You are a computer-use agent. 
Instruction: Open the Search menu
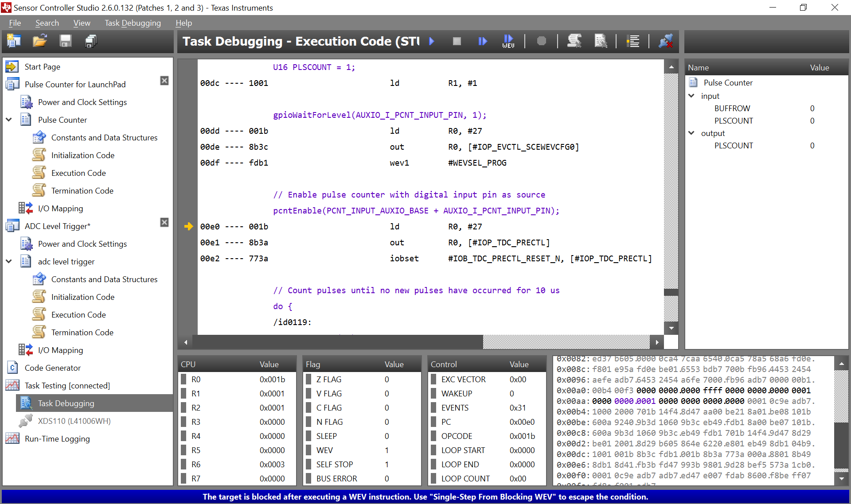pyautogui.click(x=47, y=23)
